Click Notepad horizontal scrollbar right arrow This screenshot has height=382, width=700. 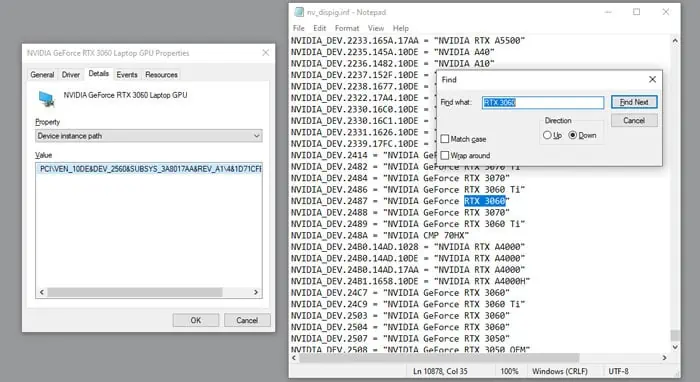(x=664, y=357)
